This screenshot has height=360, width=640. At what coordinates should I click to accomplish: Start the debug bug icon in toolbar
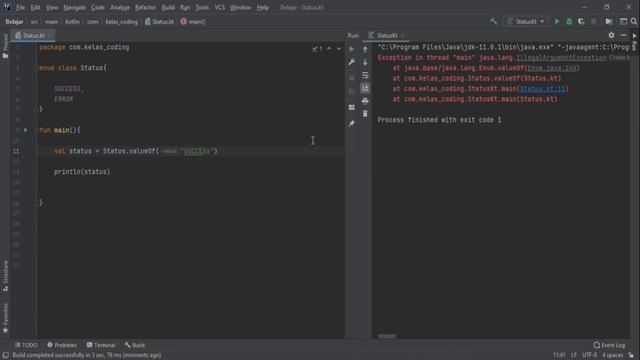pos(569,21)
